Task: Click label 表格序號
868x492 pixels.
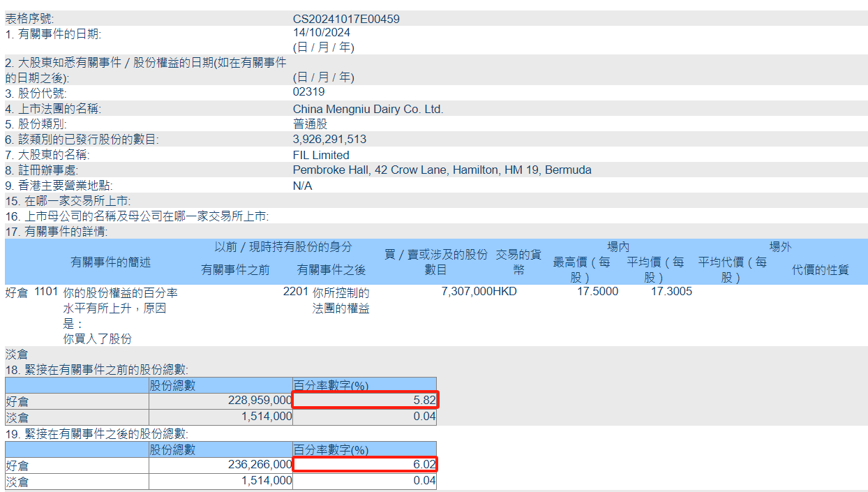Action: (x=29, y=19)
